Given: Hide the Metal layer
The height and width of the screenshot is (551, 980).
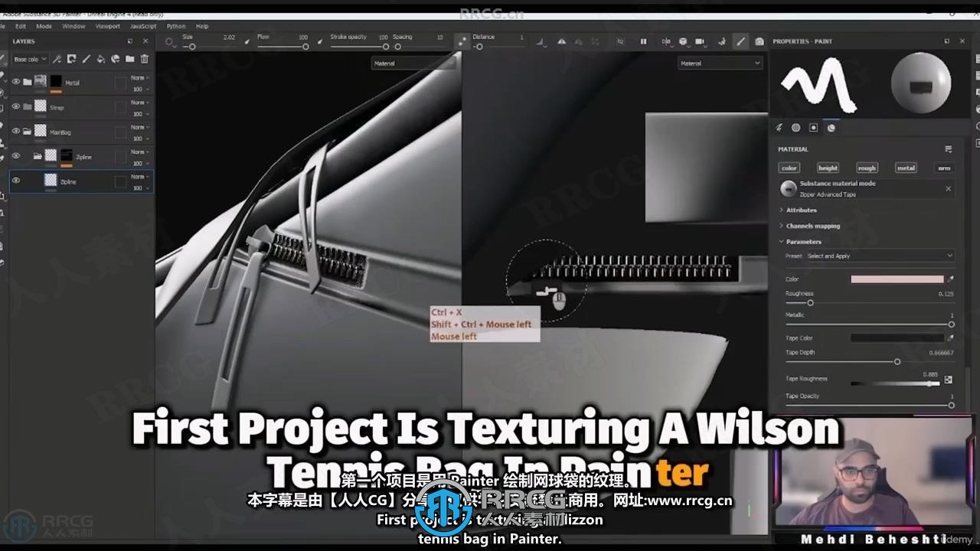Looking at the screenshot, I should 15,82.
